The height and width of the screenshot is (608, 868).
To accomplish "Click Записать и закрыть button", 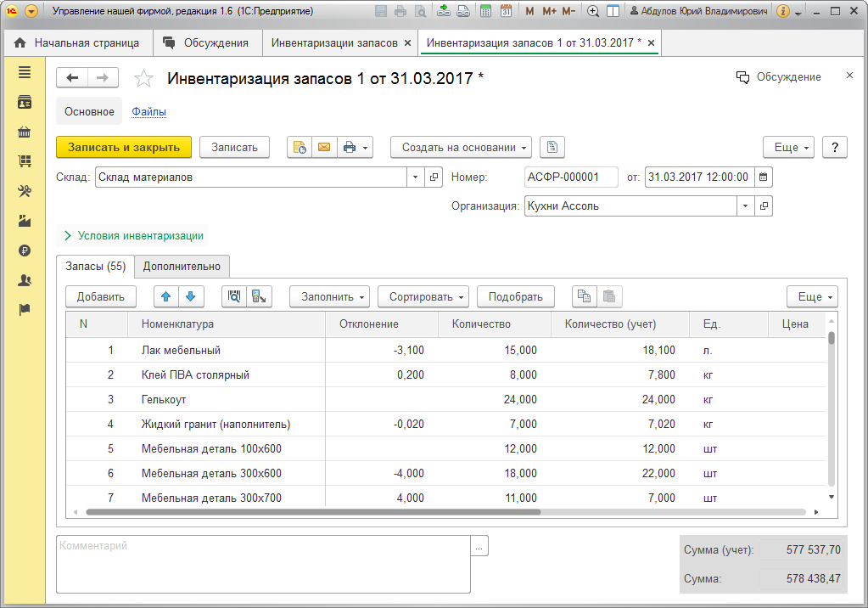I will coord(124,147).
